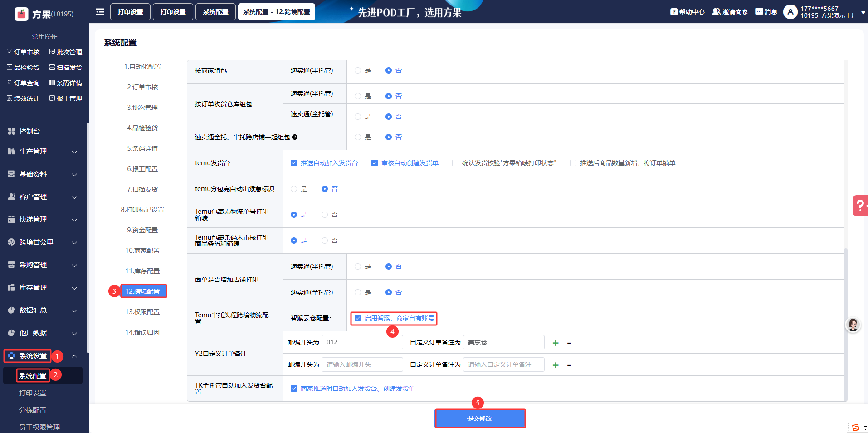
Task: Switch to 系统配置 top tab
Action: click(215, 12)
